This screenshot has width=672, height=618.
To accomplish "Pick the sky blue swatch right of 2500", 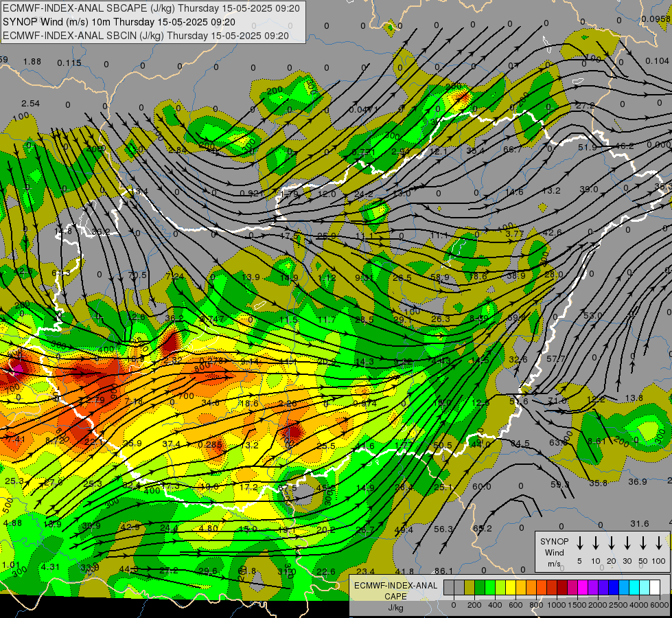I will (x=623, y=587).
